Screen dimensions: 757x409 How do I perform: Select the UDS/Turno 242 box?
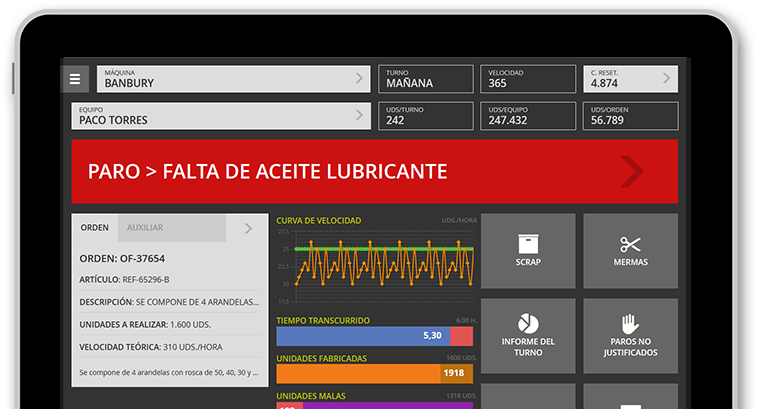(x=425, y=115)
